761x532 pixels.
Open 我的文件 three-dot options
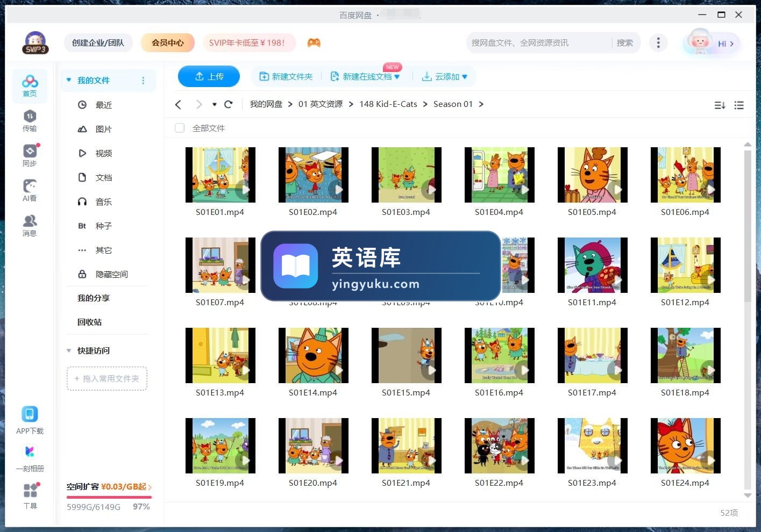143,81
